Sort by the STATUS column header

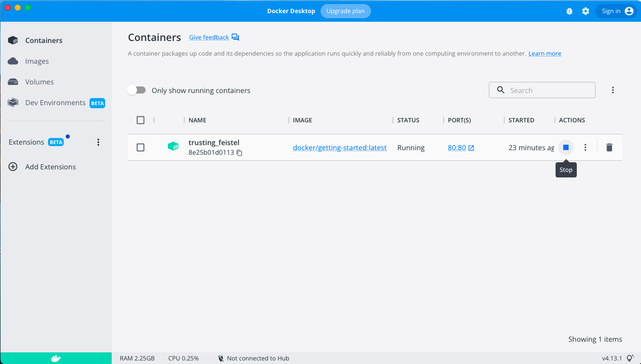tap(408, 120)
